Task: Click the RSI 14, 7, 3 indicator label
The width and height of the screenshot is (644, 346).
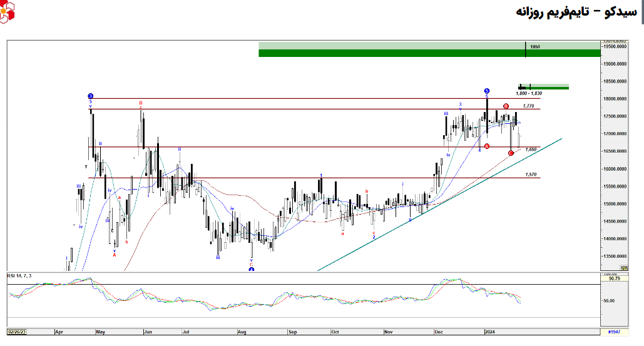Action: pos(19,276)
